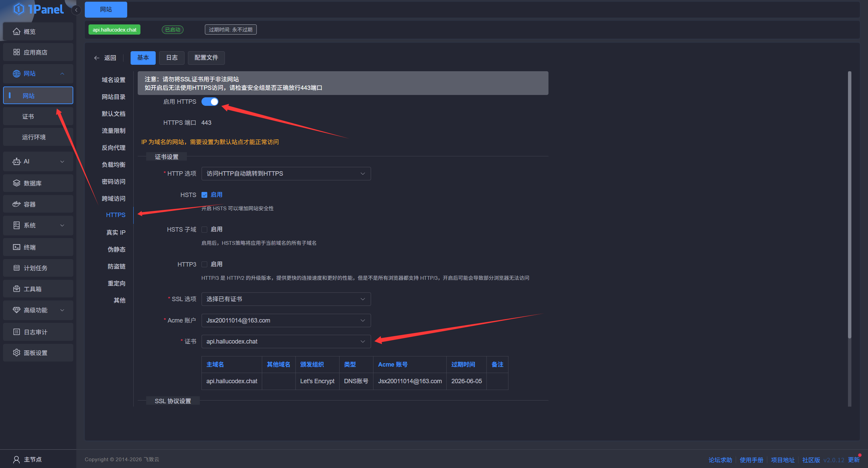
Task: Switch to the 日志 logs tab
Action: coord(172,58)
